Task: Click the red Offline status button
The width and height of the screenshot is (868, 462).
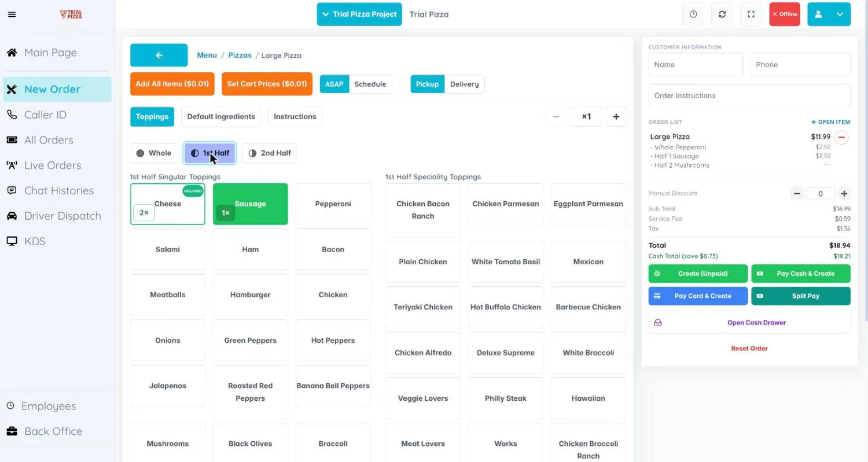Action: coord(785,14)
